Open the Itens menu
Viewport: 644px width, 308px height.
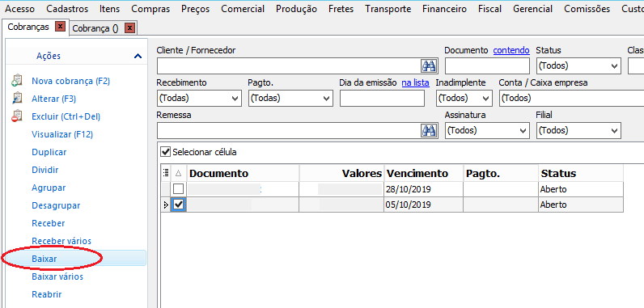[110, 9]
